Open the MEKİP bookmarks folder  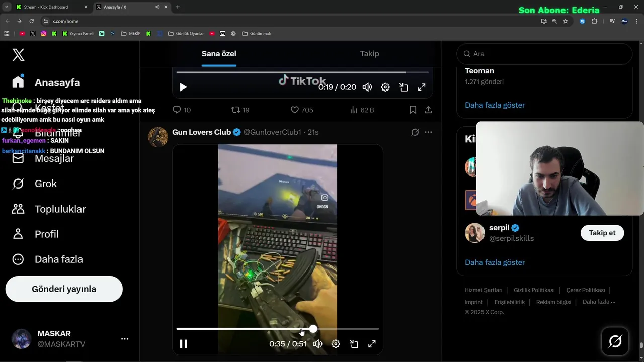tap(131, 34)
